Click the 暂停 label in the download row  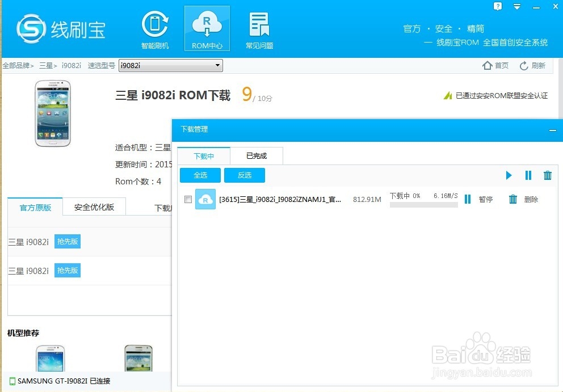[x=485, y=199]
